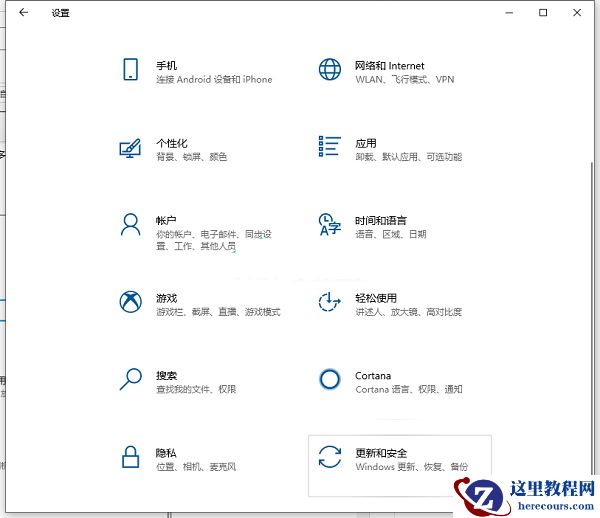This screenshot has width=600, height=518.
Task: Click the description 背景、锁屏、颜色
Action: [192, 157]
